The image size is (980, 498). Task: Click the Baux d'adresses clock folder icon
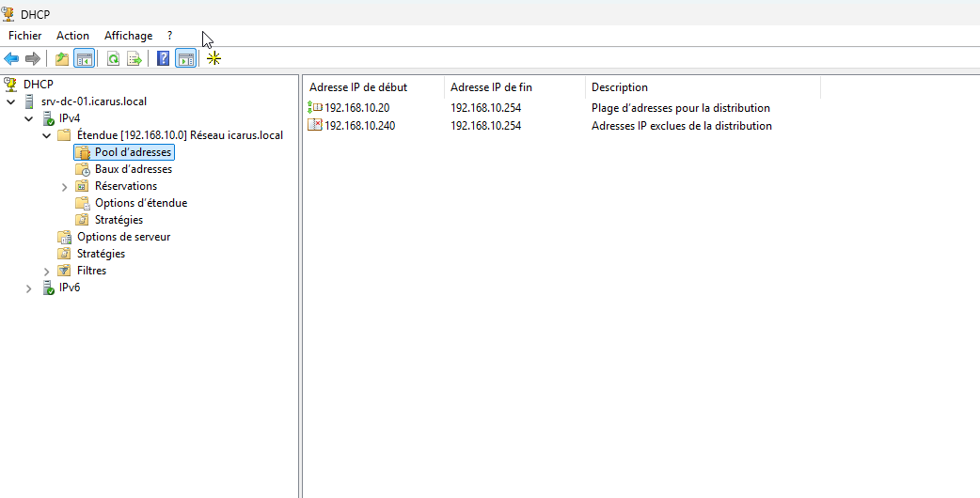tap(83, 169)
